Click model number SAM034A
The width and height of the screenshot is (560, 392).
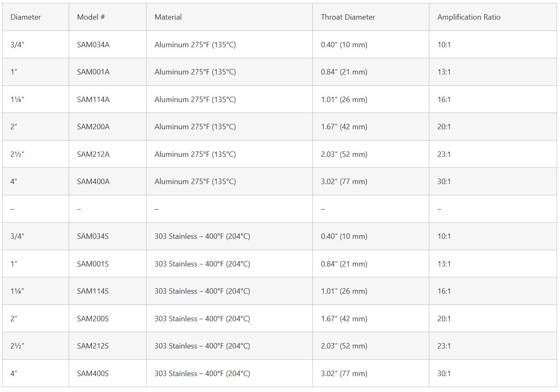[93, 45]
